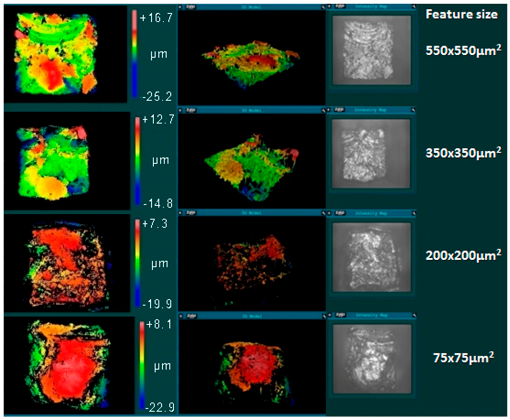Click the corner tool icon of the second 3D Model window
The height and width of the screenshot is (420, 510).
point(323,111)
